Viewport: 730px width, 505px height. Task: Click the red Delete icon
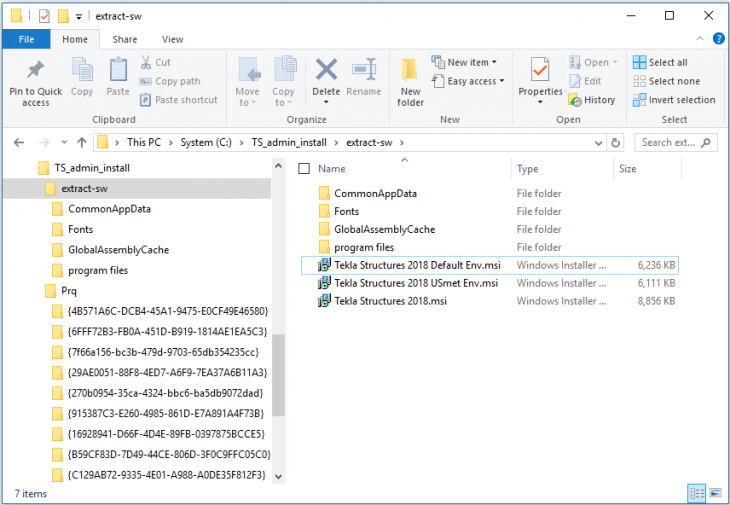[x=326, y=70]
